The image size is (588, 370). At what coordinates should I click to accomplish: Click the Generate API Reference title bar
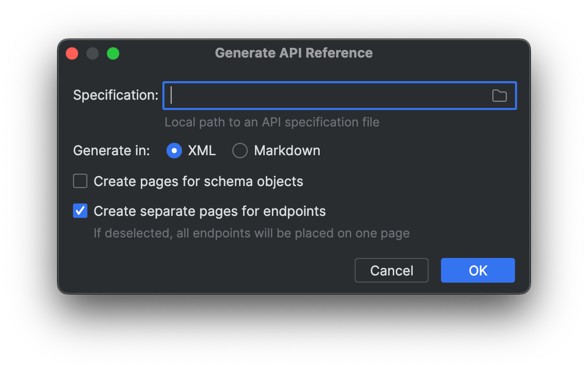(293, 52)
